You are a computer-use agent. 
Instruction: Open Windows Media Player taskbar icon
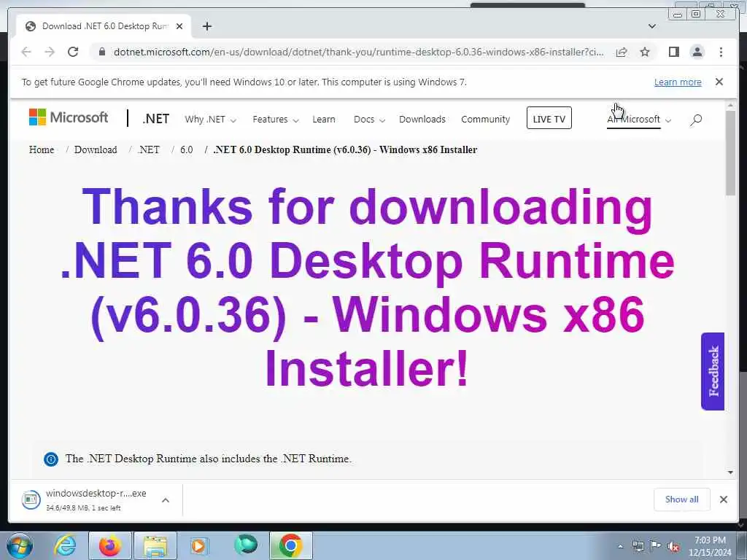pos(198,545)
